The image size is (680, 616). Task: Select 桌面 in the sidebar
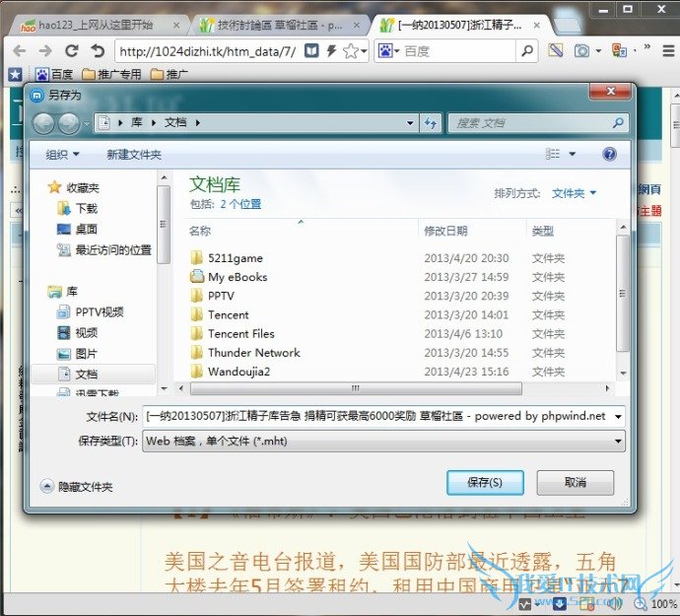pos(77,229)
